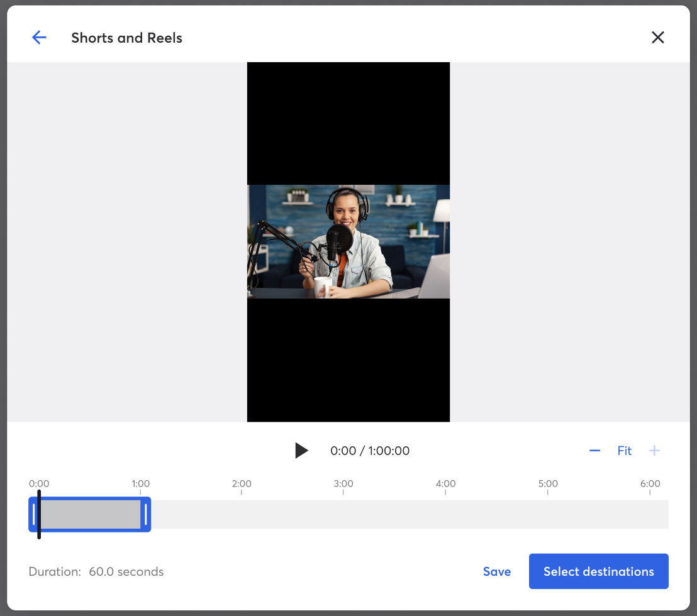
Task: Close the Shorts and Reels dialog
Action: coord(657,37)
